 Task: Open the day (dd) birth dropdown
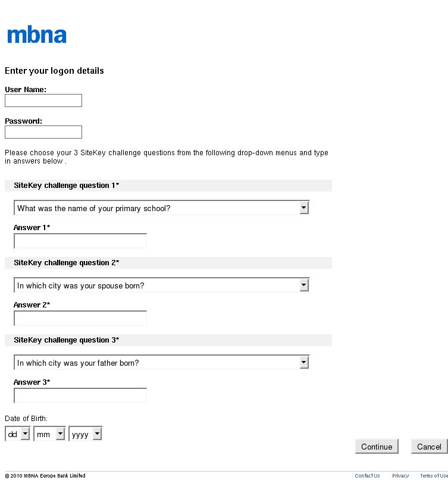coord(17,434)
